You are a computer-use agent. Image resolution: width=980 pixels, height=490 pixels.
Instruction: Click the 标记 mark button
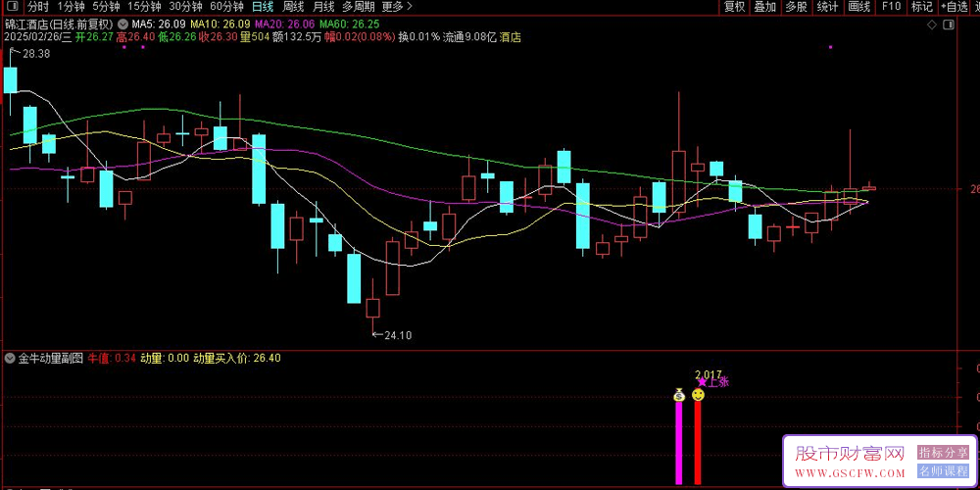(922, 7)
